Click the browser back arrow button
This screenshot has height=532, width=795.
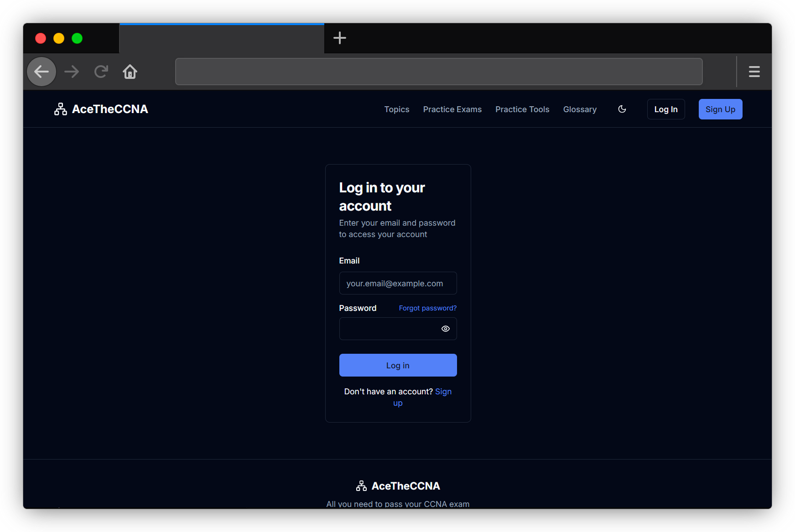[x=42, y=72]
